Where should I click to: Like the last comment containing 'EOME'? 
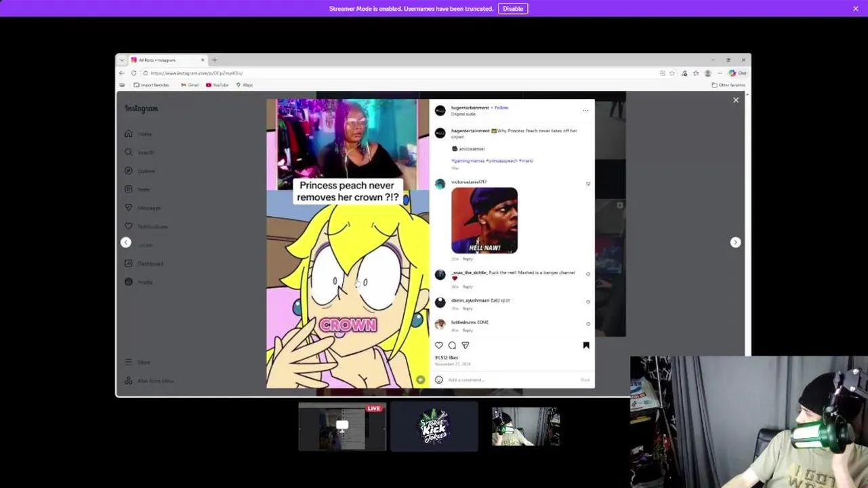[588, 324]
